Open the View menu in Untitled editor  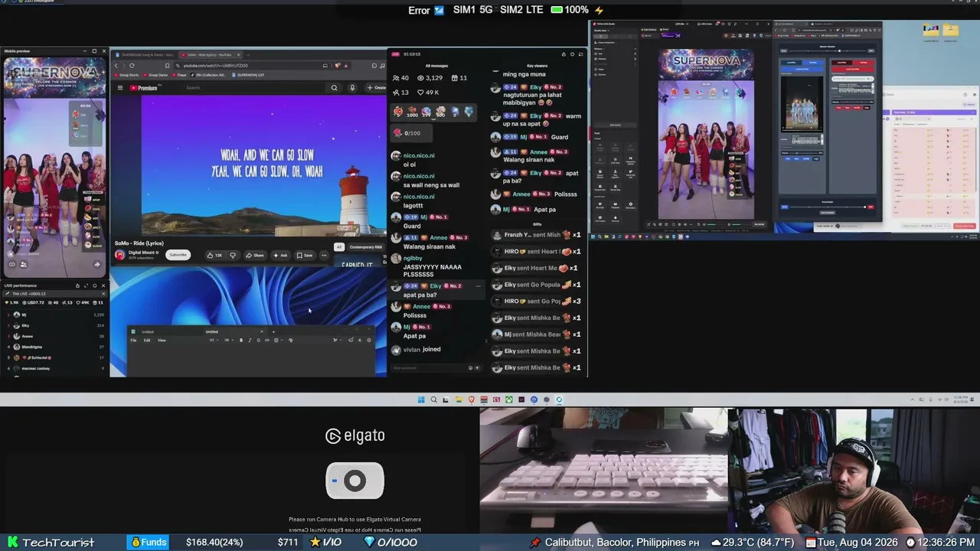(162, 341)
